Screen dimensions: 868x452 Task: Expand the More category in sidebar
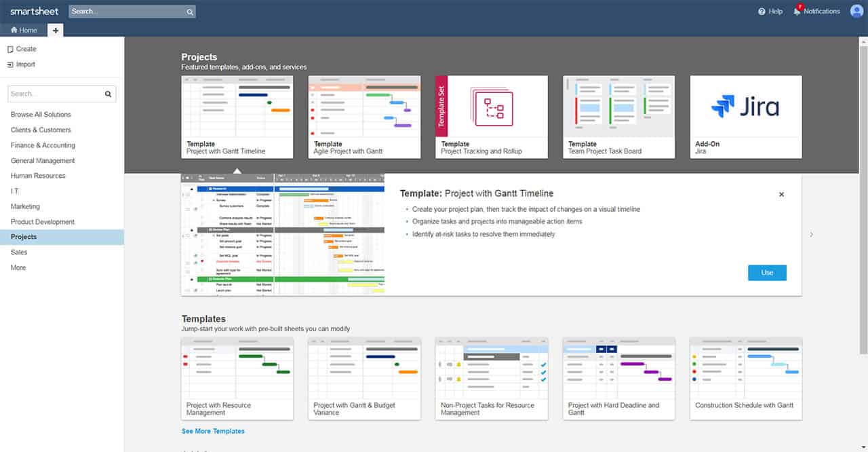18,267
